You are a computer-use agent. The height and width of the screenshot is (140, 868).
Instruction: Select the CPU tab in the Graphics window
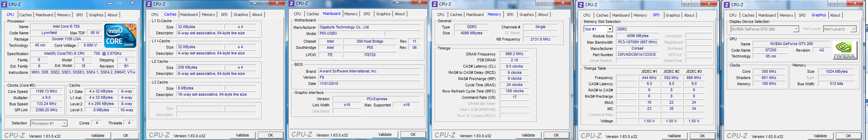pos(733,15)
